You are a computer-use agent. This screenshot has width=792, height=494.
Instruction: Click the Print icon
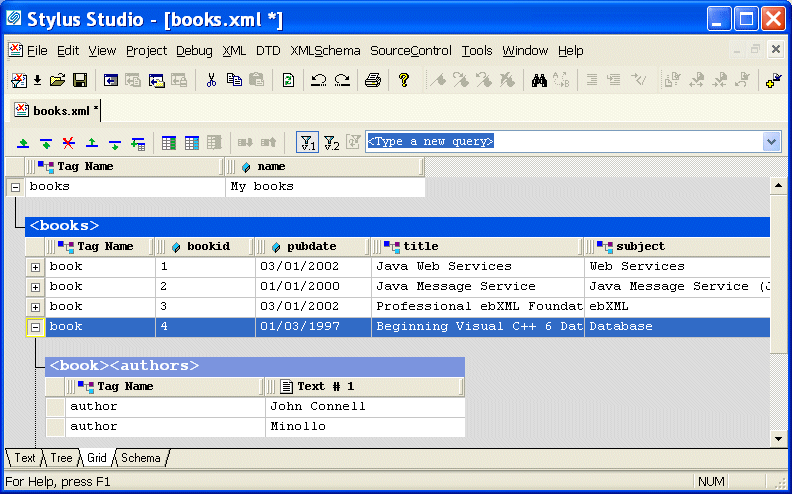coord(372,81)
